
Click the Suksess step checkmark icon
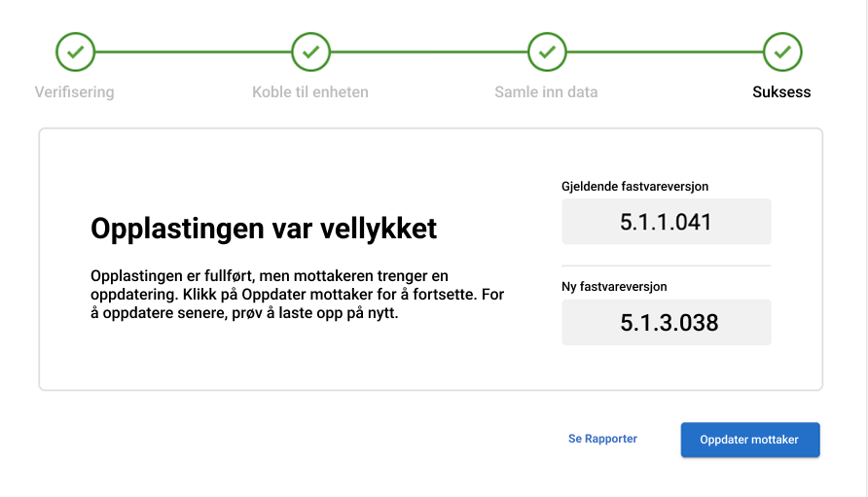click(x=782, y=52)
